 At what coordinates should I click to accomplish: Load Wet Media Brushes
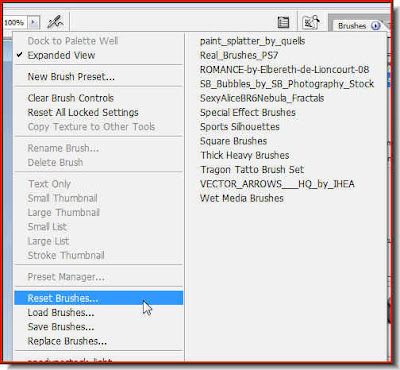tap(242, 198)
